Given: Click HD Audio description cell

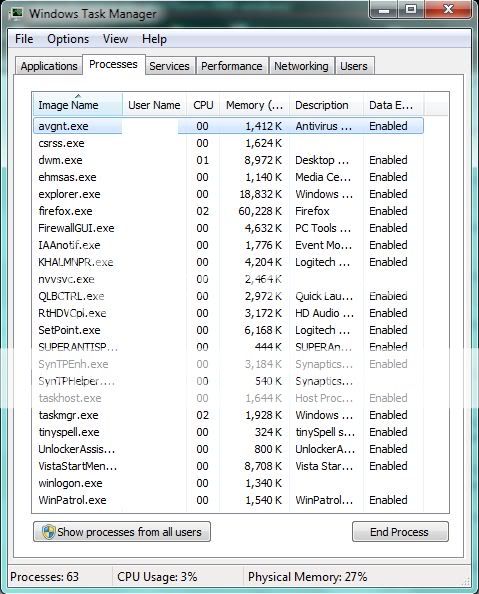Looking at the screenshot, I should (x=324, y=313).
